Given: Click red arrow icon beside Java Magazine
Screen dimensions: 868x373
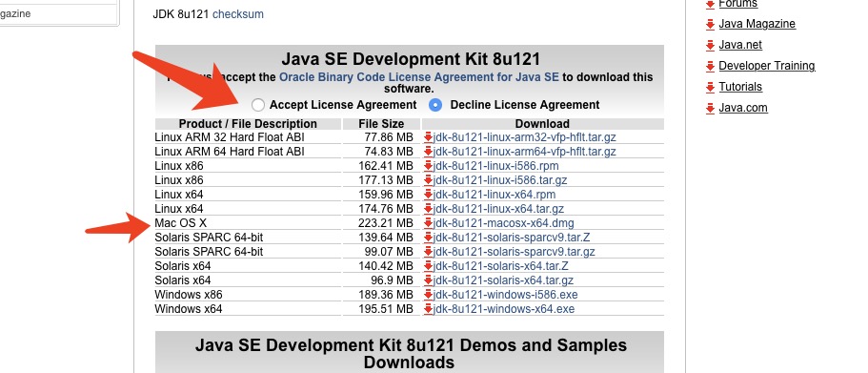Looking at the screenshot, I should pos(710,25).
